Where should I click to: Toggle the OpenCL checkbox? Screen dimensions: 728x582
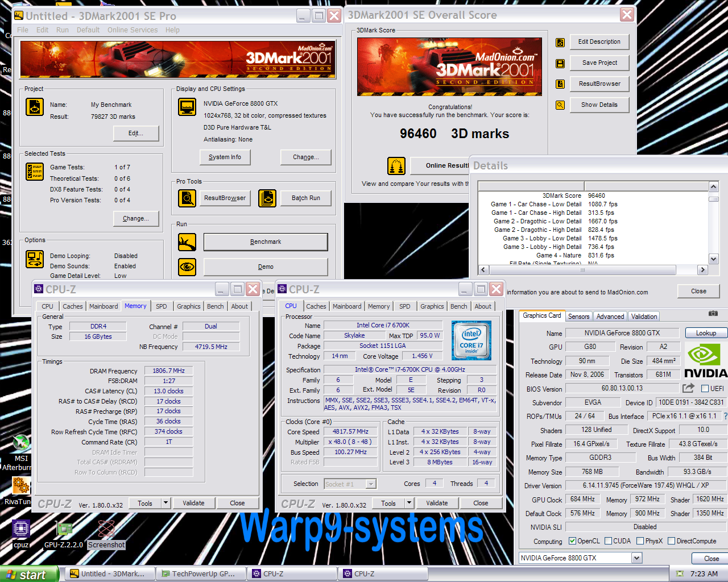[572, 541]
